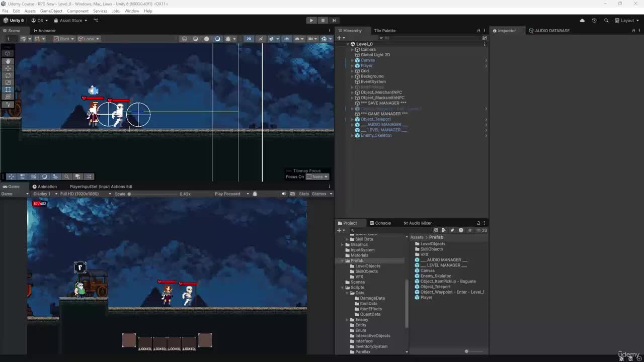The width and height of the screenshot is (644, 362).
Task: Toggle scene visibility eye icon in toolbar
Action: point(287,39)
